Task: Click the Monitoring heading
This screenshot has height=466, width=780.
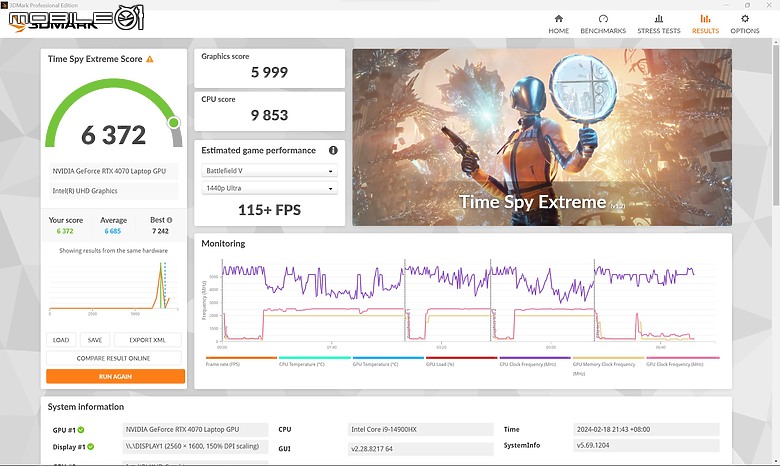Action: pyautogui.click(x=223, y=243)
